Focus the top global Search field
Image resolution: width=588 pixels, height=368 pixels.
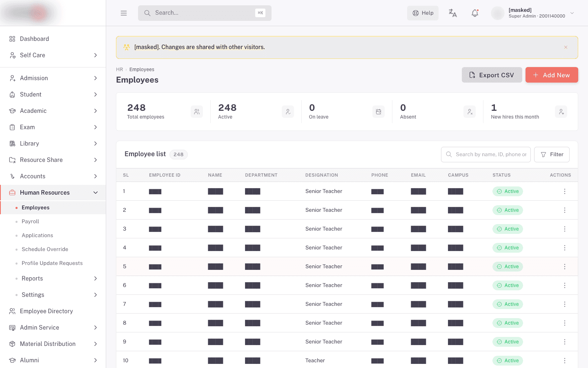point(205,13)
